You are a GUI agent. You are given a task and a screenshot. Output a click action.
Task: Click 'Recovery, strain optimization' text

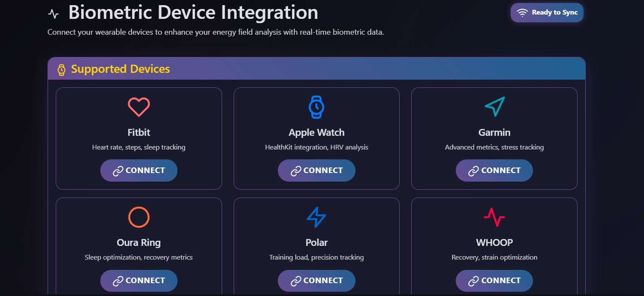494,257
